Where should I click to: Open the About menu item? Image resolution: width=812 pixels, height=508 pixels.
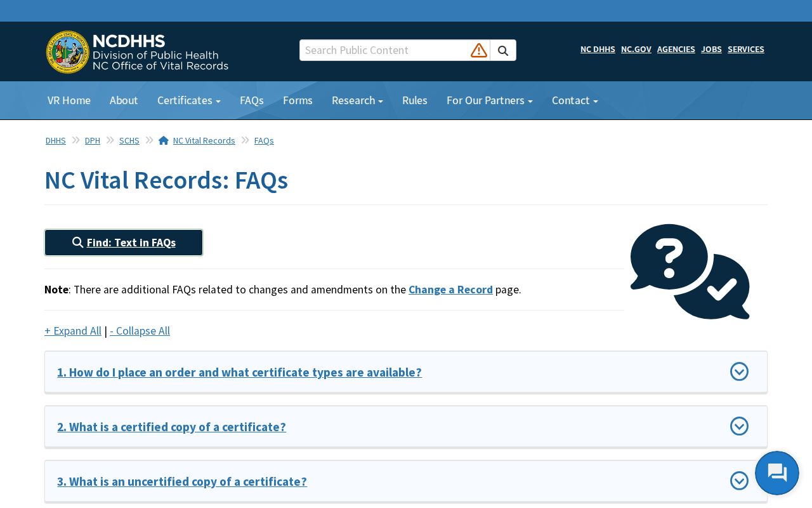coord(124,100)
